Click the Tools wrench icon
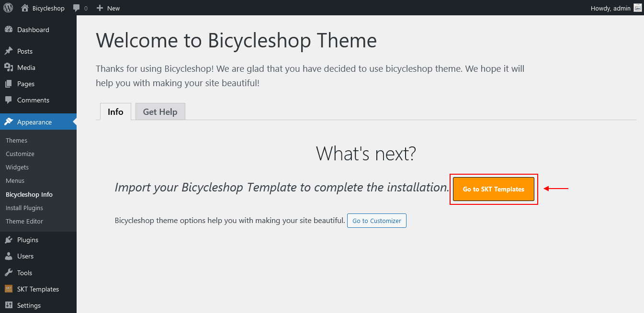This screenshot has height=313, width=644. pos(9,273)
